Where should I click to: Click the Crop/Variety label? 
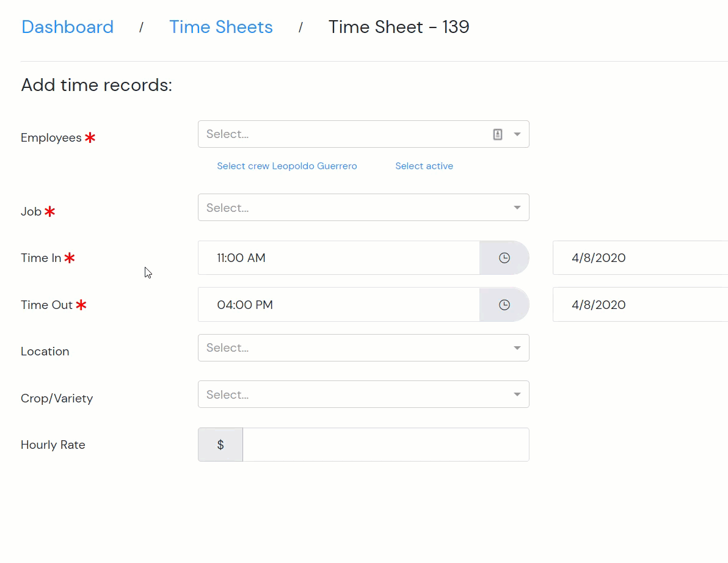57,398
